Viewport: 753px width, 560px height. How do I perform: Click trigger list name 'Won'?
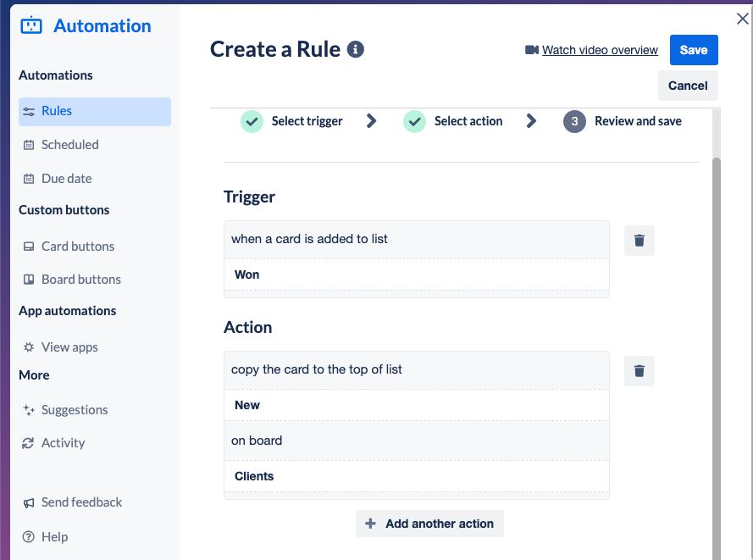246,274
